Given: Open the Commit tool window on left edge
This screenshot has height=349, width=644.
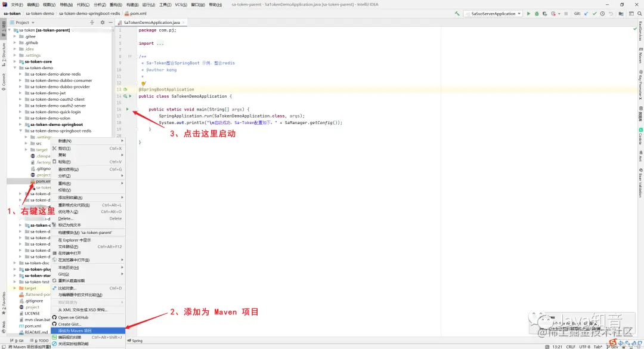Looking at the screenshot, I should click(x=4, y=82).
